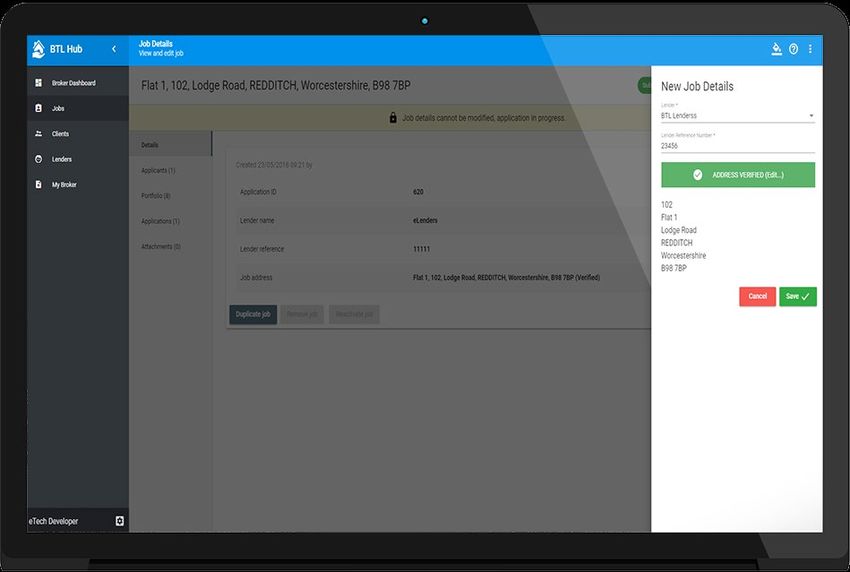Screen dimensions: 850x572
Task: Open the three-dot overflow menu
Action: (x=810, y=49)
